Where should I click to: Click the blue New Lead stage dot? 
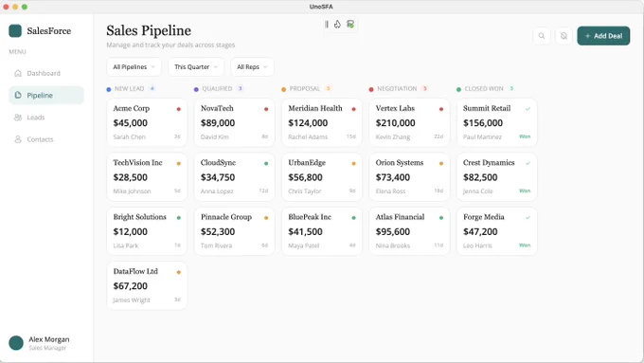click(109, 89)
